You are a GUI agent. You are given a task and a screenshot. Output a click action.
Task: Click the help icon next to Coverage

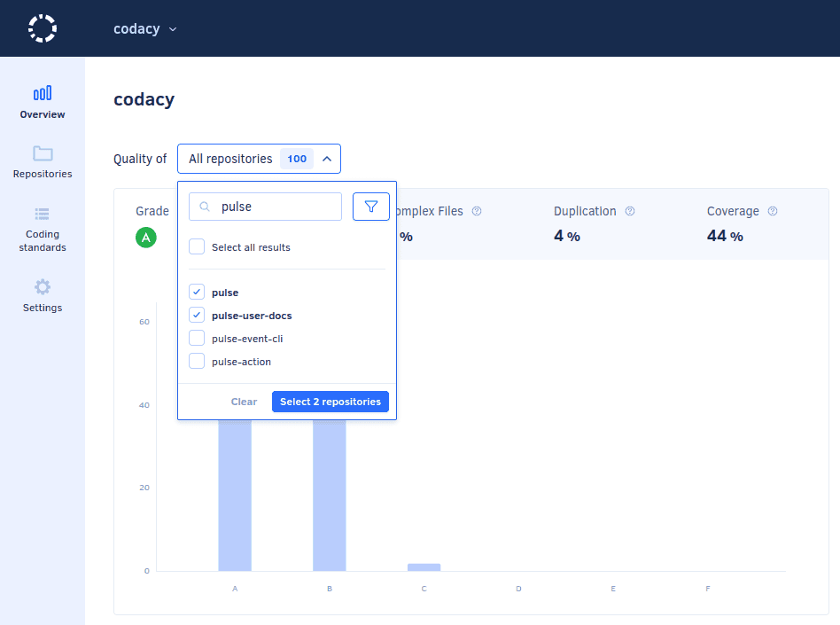[x=772, y=211]
